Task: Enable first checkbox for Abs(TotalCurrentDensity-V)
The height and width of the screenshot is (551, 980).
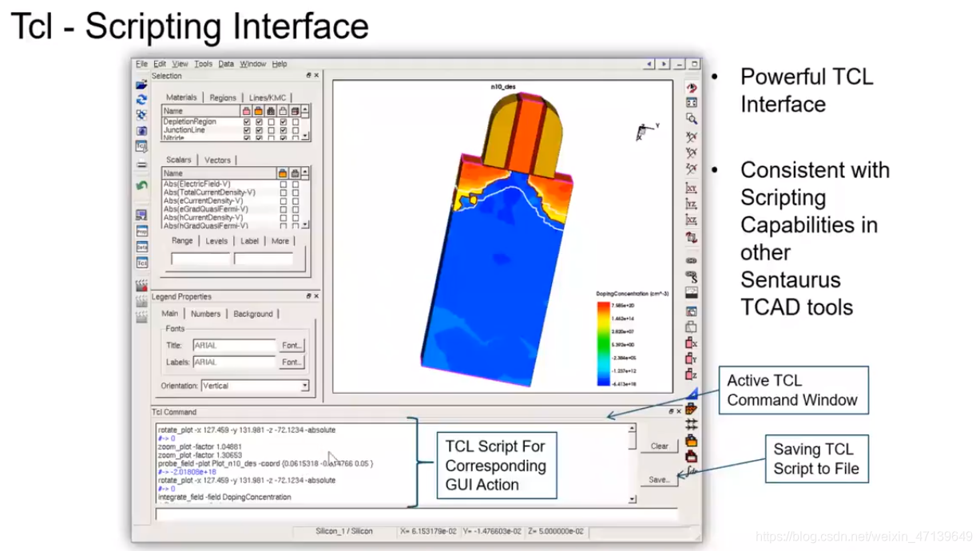Action: (284, 192)
